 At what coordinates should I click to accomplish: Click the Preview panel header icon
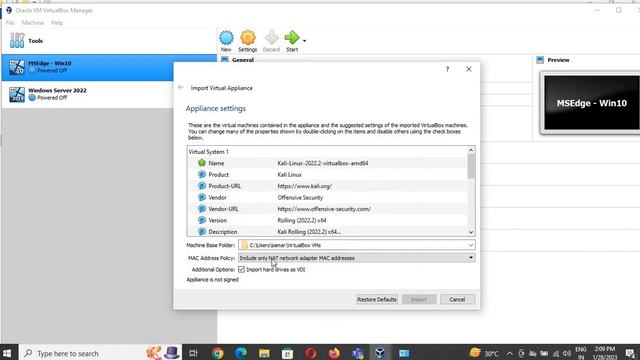tap(540, 60)
